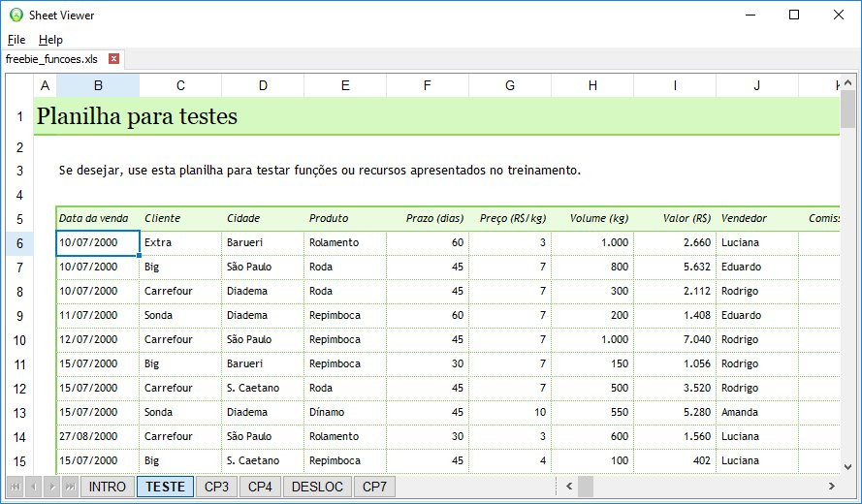Jump to the last sheet tab

click(69, 487)
